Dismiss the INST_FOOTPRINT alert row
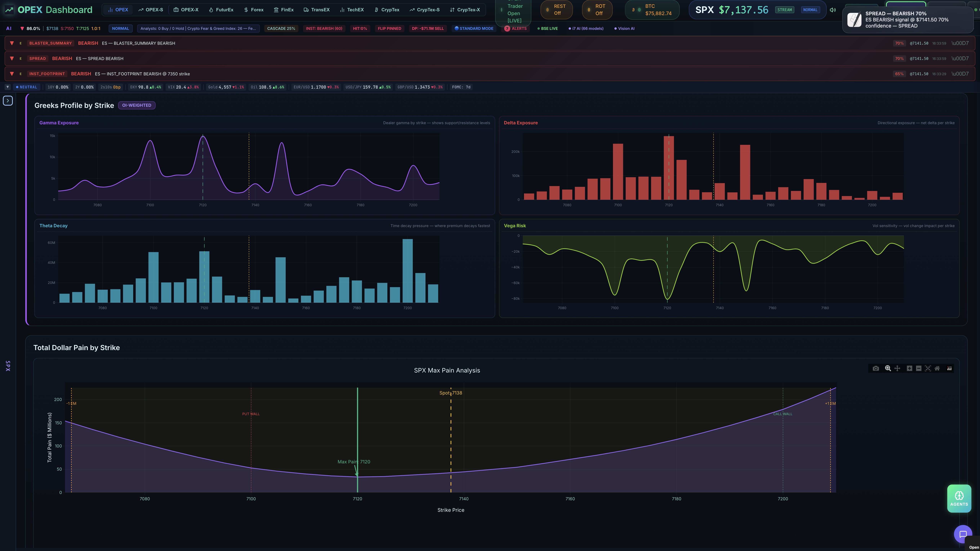The width and height of the screenshot is (980, 551). 960,74
